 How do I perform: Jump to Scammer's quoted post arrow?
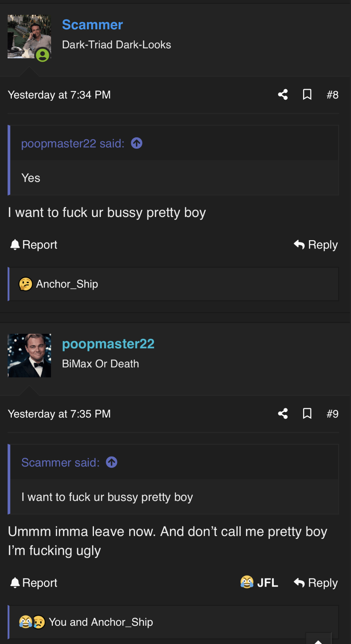pos(111,462)
